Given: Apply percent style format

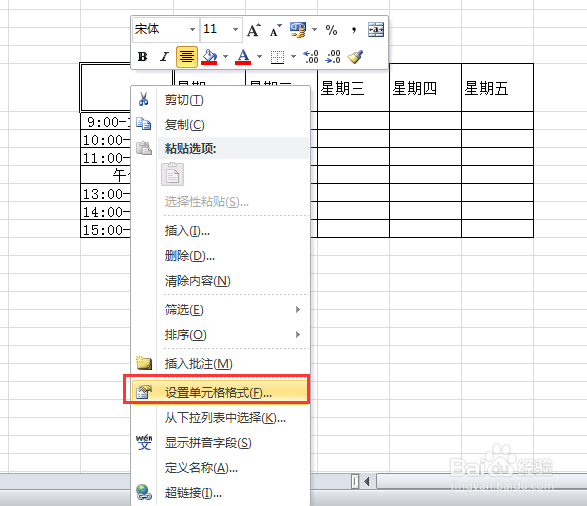Looking at the screenshot, I should pyautogui.click(x=331, y=30).
